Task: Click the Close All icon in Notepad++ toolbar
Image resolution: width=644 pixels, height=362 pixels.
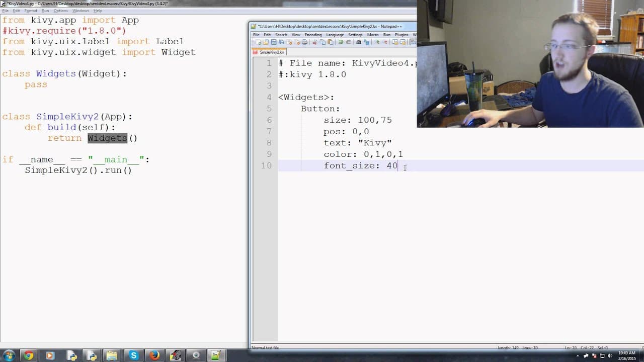Action: tap(297, 42)
